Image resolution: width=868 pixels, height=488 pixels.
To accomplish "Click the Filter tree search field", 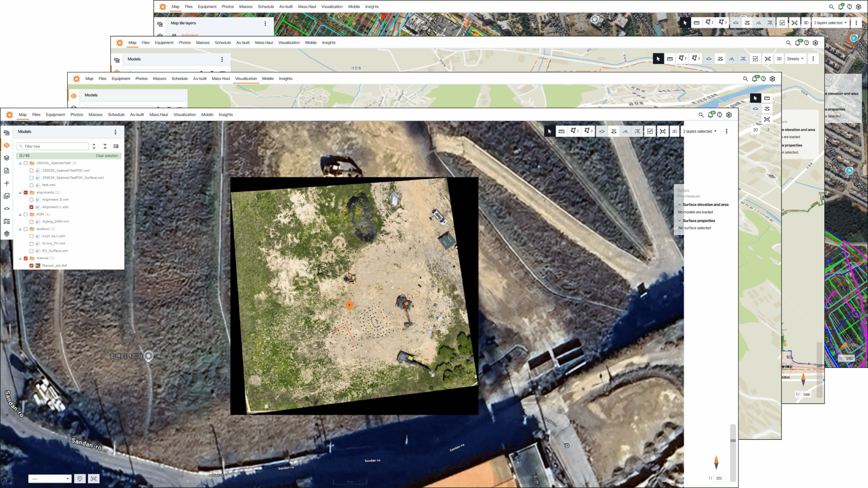I will (x=54, y=146).
